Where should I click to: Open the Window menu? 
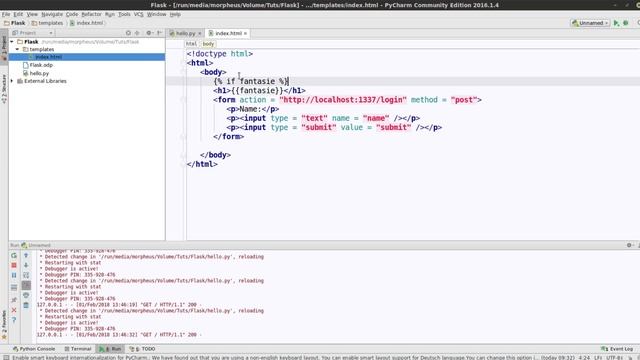pos(156,14)
